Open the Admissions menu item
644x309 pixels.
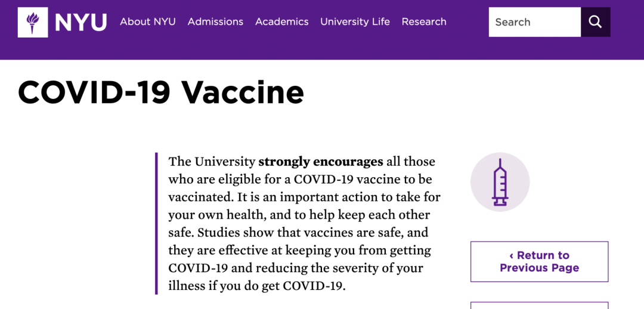tap(215, 21)
